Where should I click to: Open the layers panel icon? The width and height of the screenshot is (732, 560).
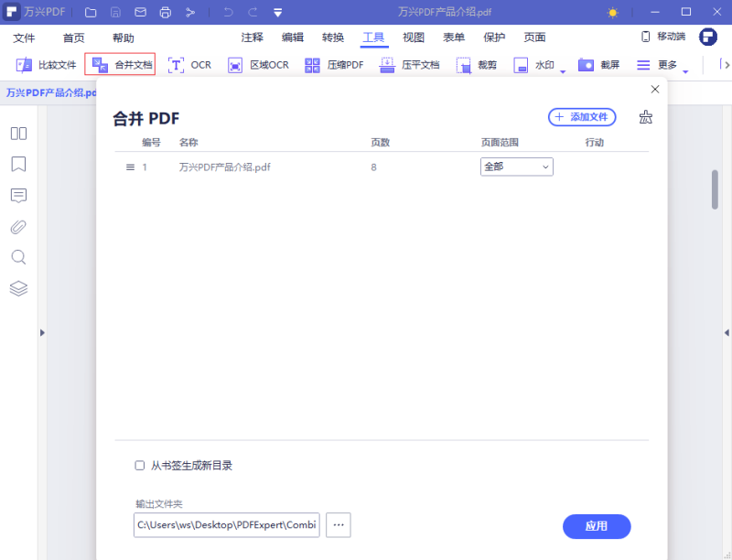(18, 288)
